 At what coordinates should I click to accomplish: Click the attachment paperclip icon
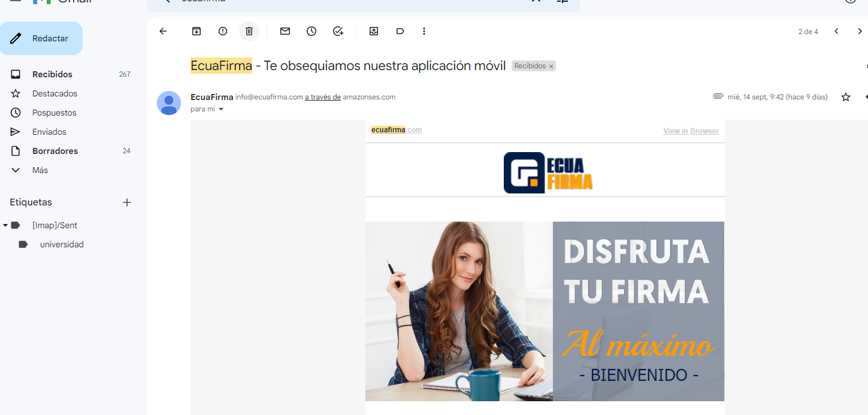pos(718,96)
